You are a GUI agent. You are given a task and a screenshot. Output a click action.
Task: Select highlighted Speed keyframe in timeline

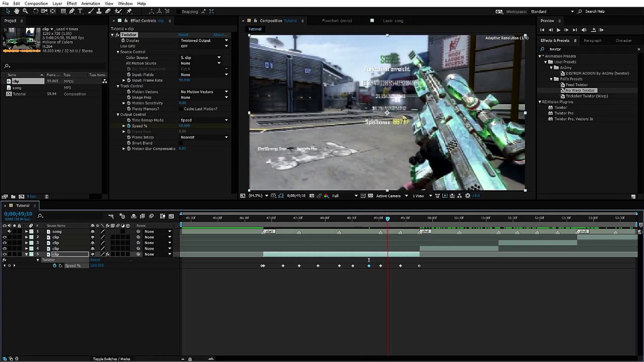coord(369,266)
